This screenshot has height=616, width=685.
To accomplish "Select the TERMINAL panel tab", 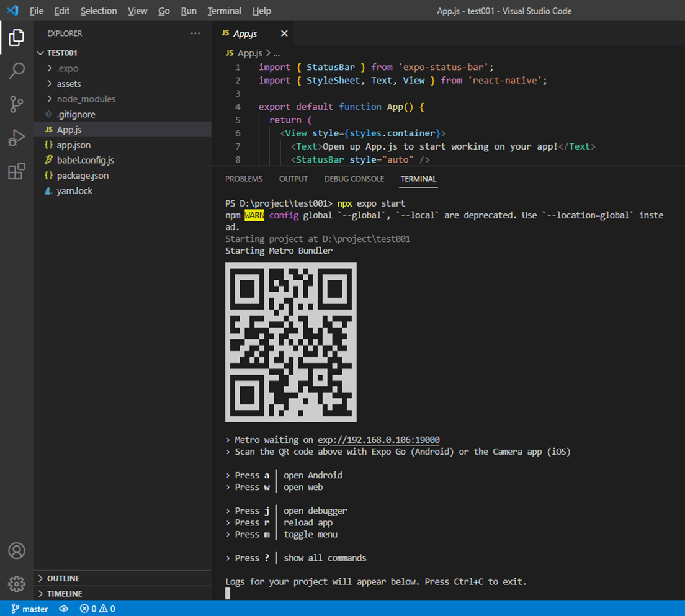I will [419, 179].
